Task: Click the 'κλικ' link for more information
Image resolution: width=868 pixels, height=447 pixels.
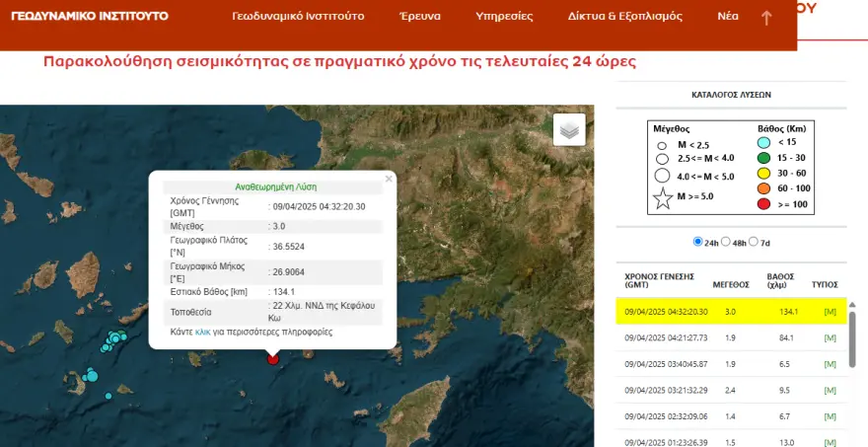Action: coord(203,333)
